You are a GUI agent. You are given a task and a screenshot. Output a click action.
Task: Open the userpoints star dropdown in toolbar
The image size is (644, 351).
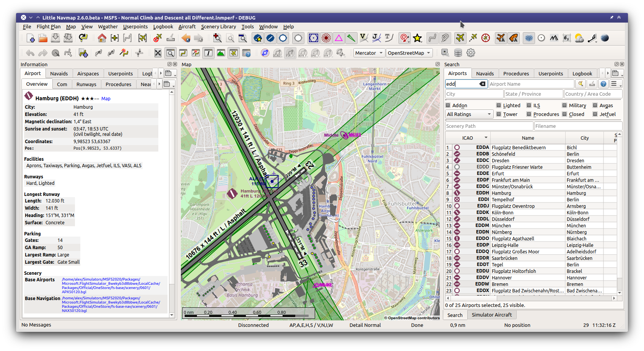417,38
